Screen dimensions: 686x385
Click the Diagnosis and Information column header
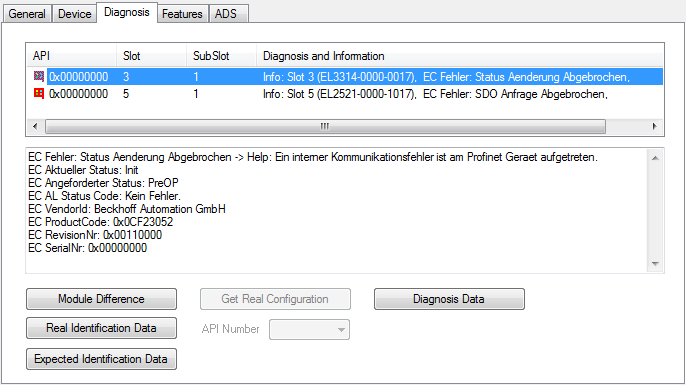[x=460, y=56]
